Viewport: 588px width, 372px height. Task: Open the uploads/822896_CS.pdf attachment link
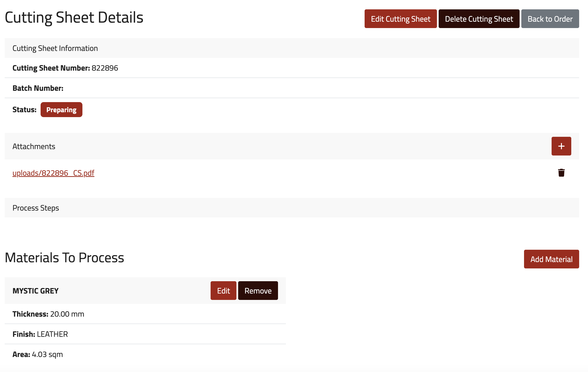(x=53, y=172)
